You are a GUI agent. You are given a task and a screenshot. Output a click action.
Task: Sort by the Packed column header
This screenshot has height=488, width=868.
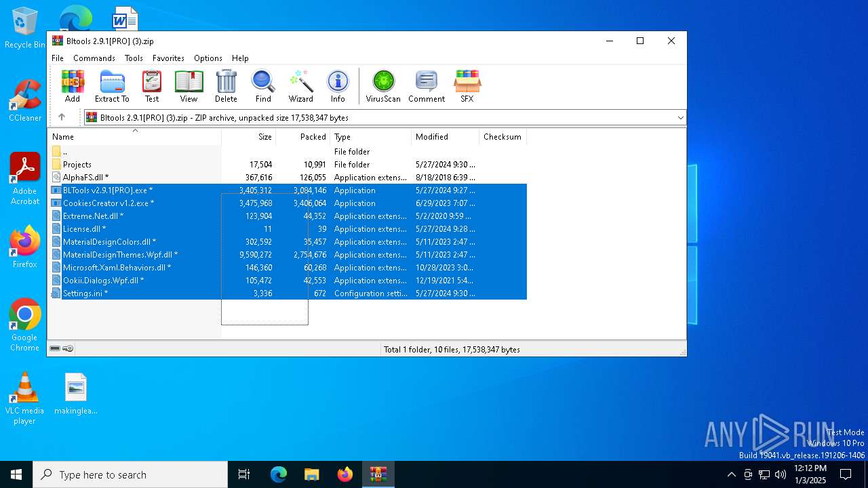tap(303, 137)
